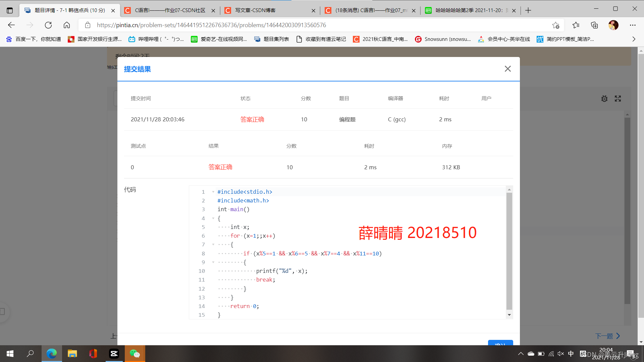Collapse code fold arrow at line 1
Viewport: 644px width, 362px height.
pyautogui.click(x=213, y=192)
